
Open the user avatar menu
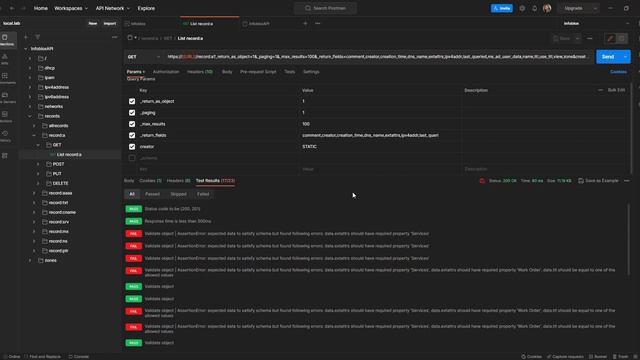[x=547, y=8]
